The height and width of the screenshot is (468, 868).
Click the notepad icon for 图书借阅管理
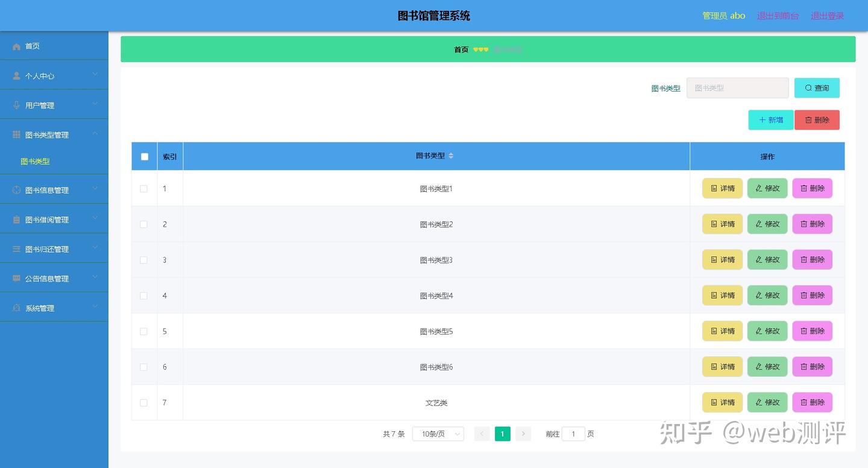click(14, 219)
